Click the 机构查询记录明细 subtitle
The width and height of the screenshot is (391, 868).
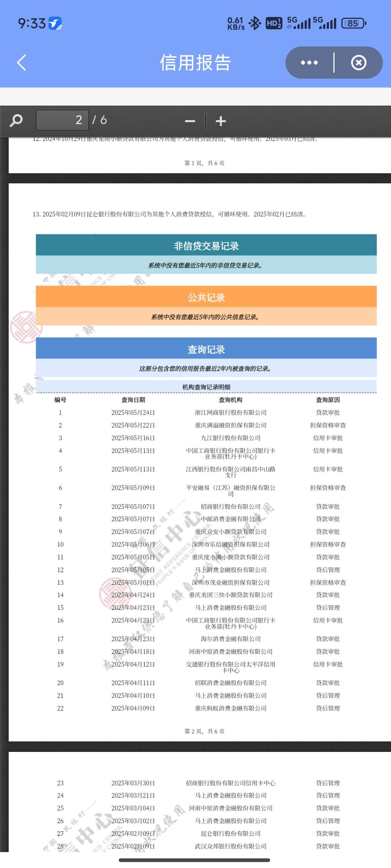206,387
